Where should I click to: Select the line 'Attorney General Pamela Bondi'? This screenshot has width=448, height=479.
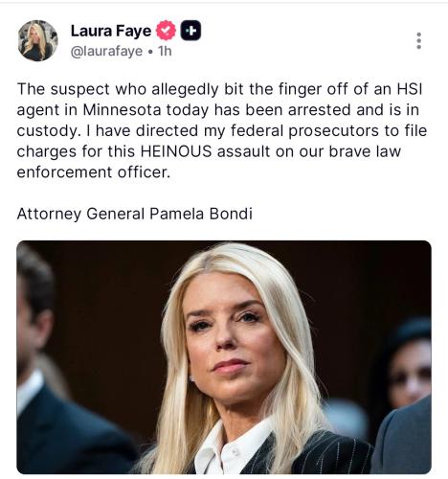point(135,214)
